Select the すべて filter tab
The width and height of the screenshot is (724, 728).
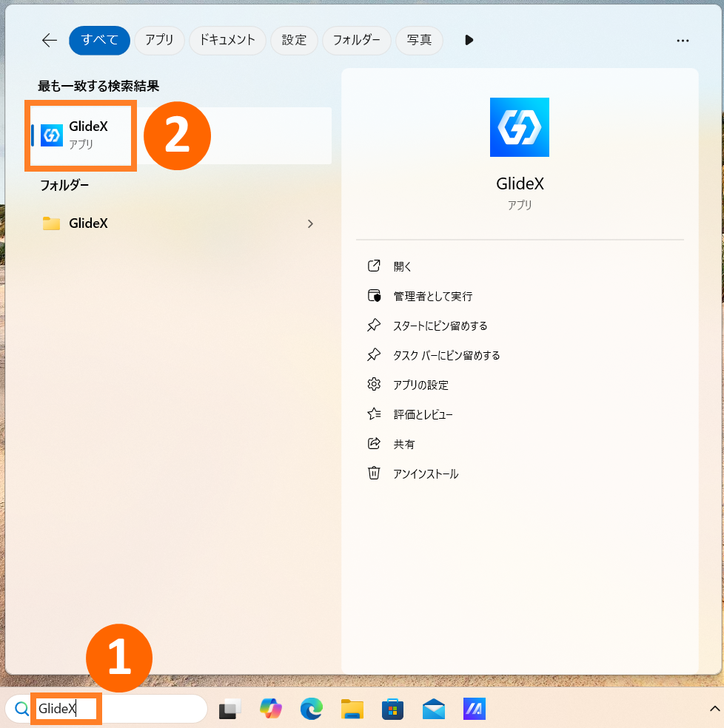99,41
